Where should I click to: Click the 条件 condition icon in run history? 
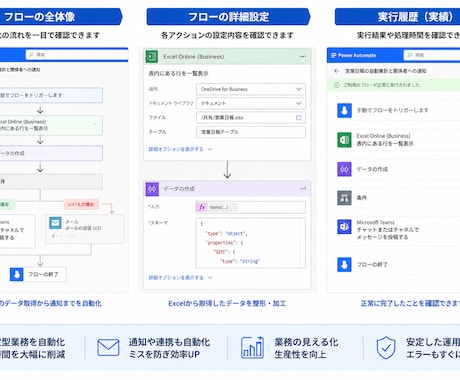click(x=344, y=198)
